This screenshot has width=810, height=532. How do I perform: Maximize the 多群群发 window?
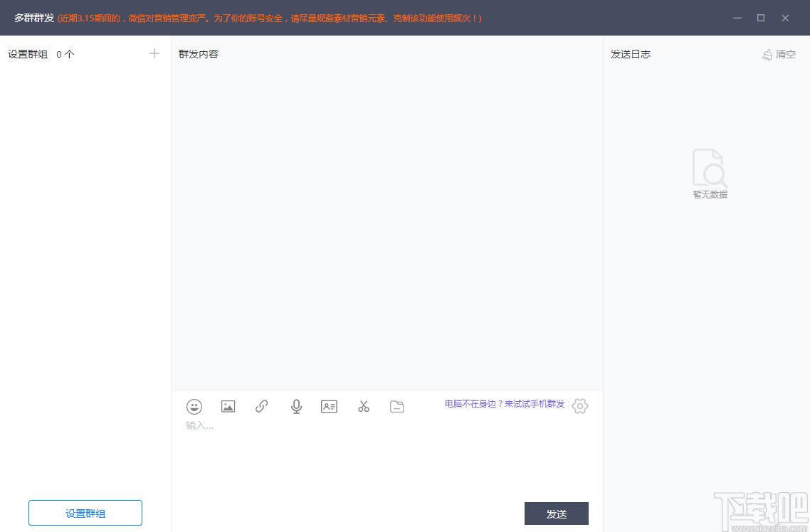click(x=761, y=18)
